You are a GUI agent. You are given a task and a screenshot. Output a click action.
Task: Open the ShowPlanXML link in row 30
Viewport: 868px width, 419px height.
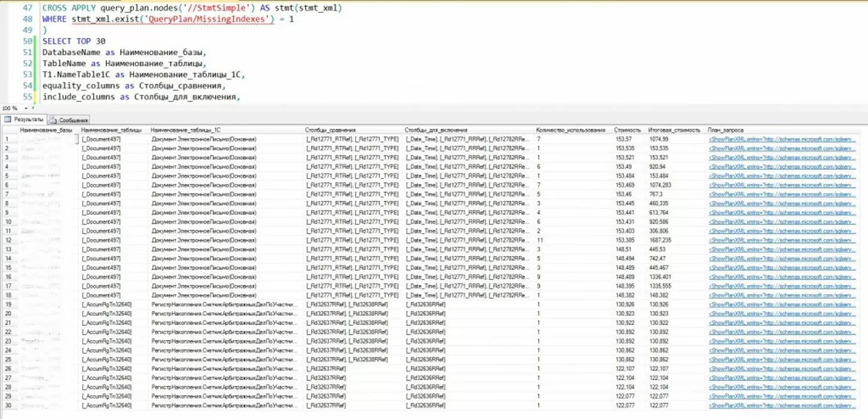(782, 406)
